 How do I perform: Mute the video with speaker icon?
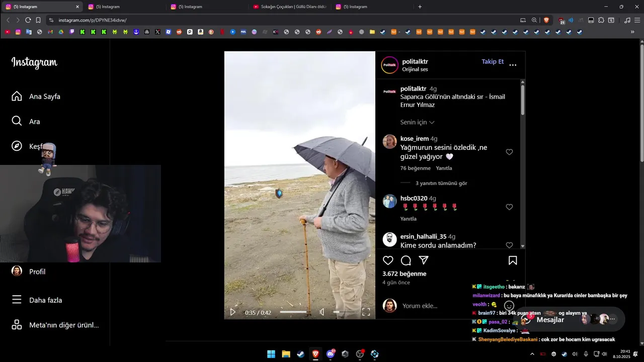(x=322, y=312)
